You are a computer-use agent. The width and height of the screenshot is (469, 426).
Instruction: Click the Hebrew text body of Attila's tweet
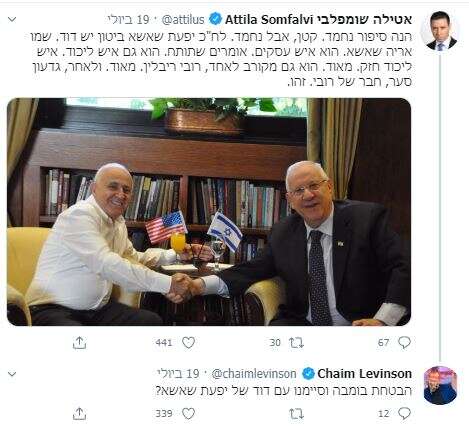pyautogui.click(x=222, y=59)
